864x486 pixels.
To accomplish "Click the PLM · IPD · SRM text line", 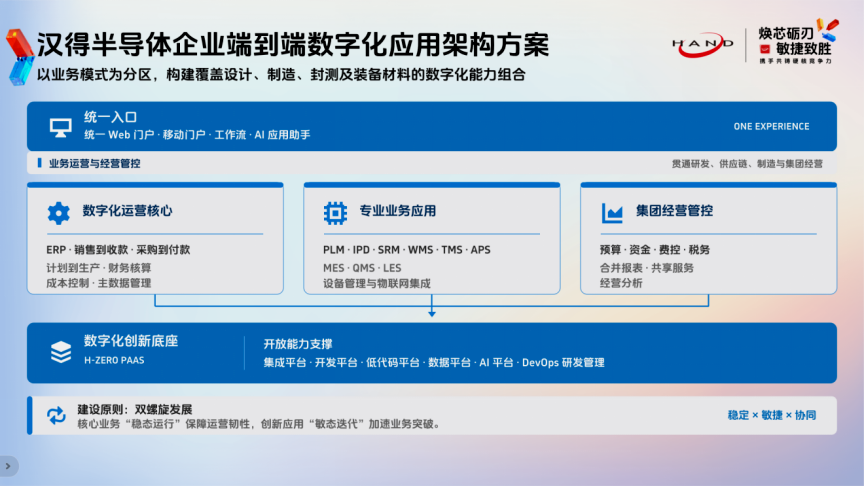I will [407, 250].
